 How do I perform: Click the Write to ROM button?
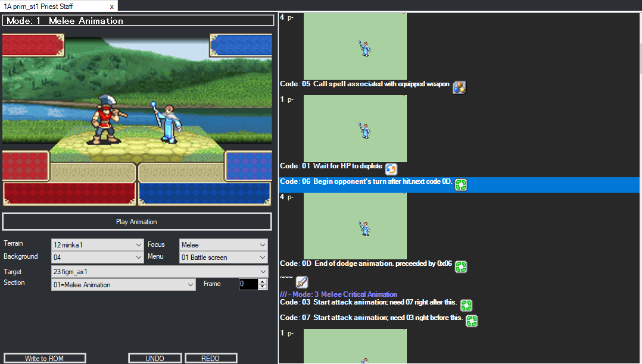pyautogui.click(x=45, y=358)
